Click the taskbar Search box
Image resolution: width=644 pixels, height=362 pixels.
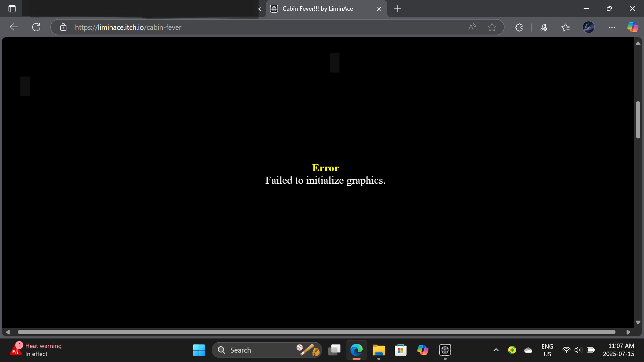coord(267,350)
